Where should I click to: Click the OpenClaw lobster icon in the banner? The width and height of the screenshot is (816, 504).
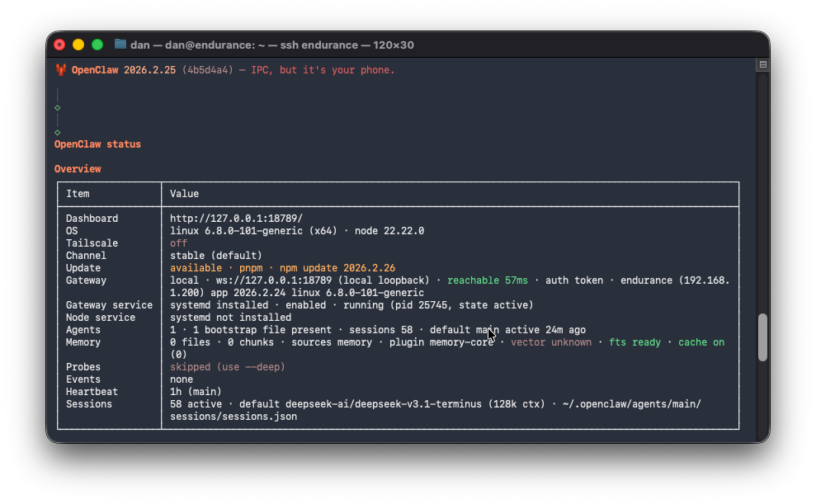60,69
